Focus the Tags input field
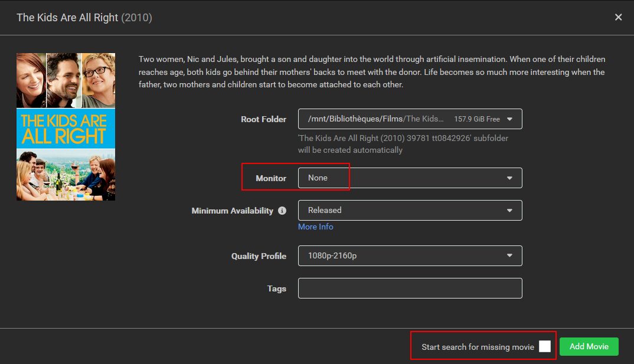The width and height of the screenshot is (634, 364). click(410, 288)
